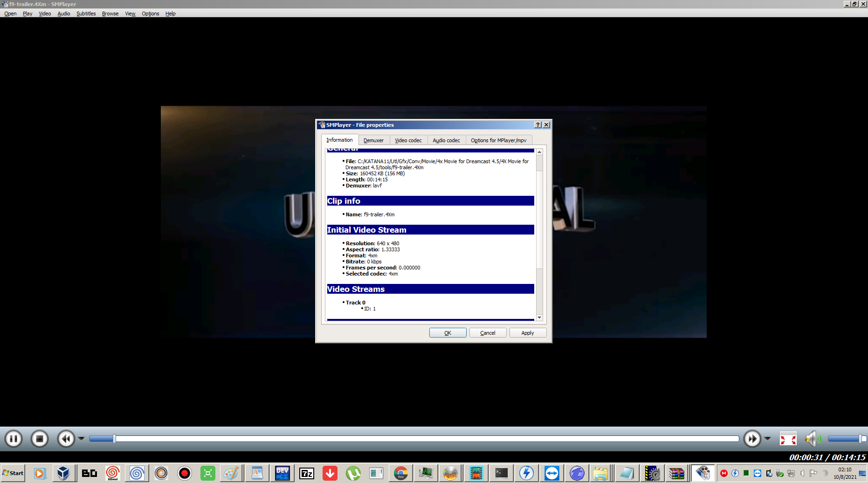Open the command prompt taskbar icon

(502, 474)
